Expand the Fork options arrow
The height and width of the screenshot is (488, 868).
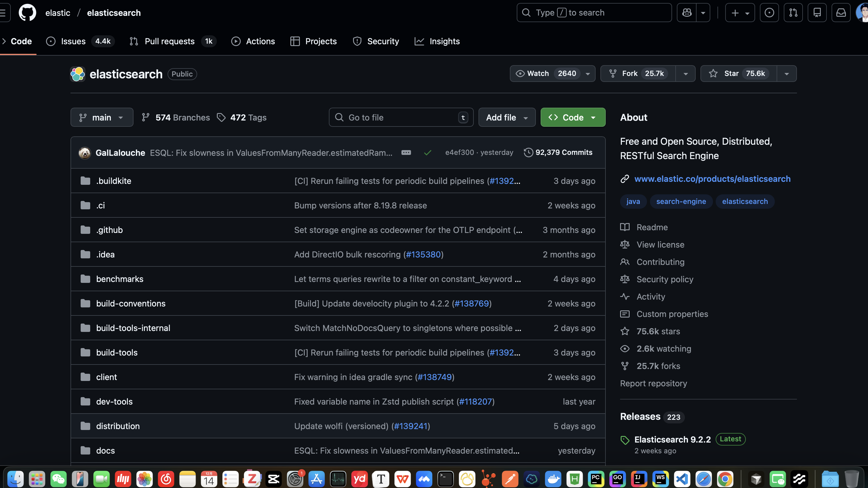point(685,74)
